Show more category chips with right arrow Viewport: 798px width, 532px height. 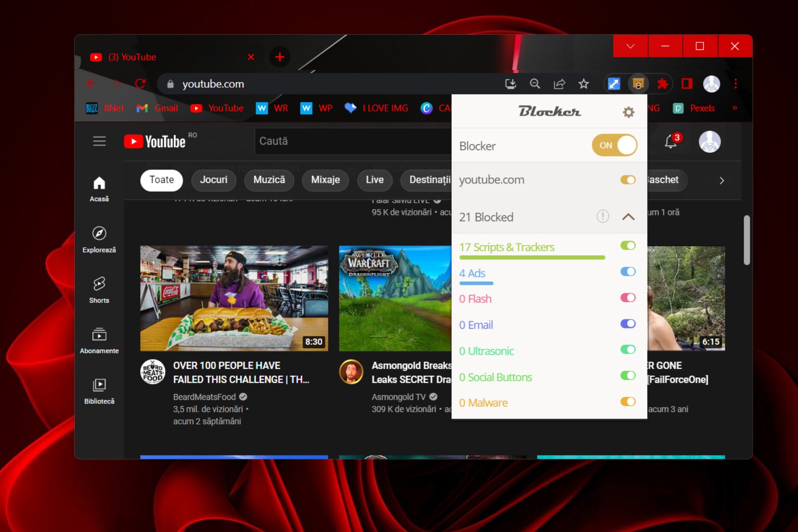[722, 180]
